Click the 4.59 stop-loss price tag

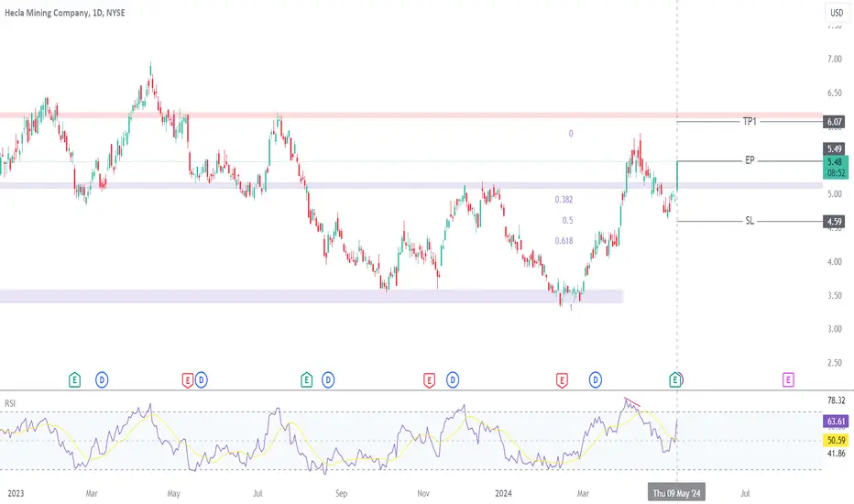[835, 222]
